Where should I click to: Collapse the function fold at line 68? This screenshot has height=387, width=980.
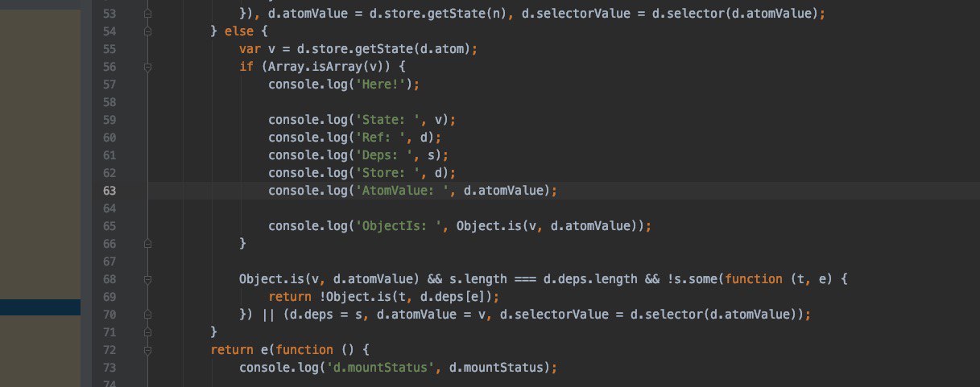click(147, 279)
